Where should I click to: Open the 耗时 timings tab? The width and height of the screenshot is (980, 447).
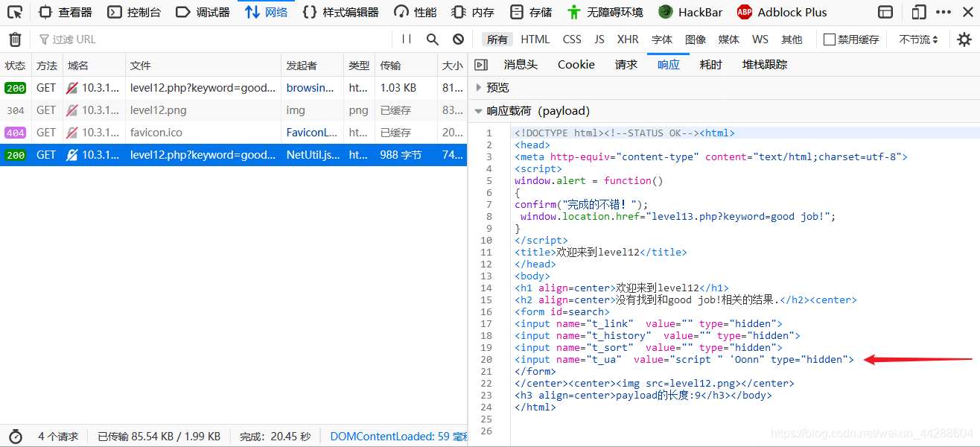[x=711, y=65]
